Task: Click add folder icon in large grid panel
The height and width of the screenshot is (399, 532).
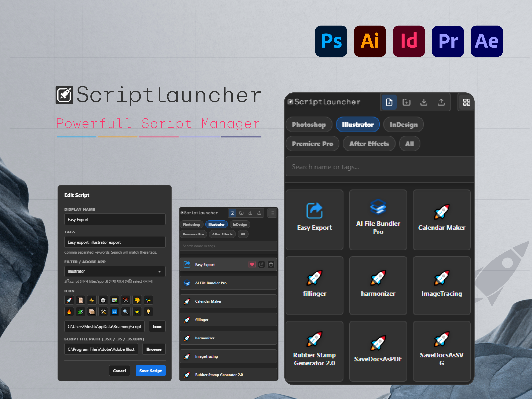Action: [406, 102]
